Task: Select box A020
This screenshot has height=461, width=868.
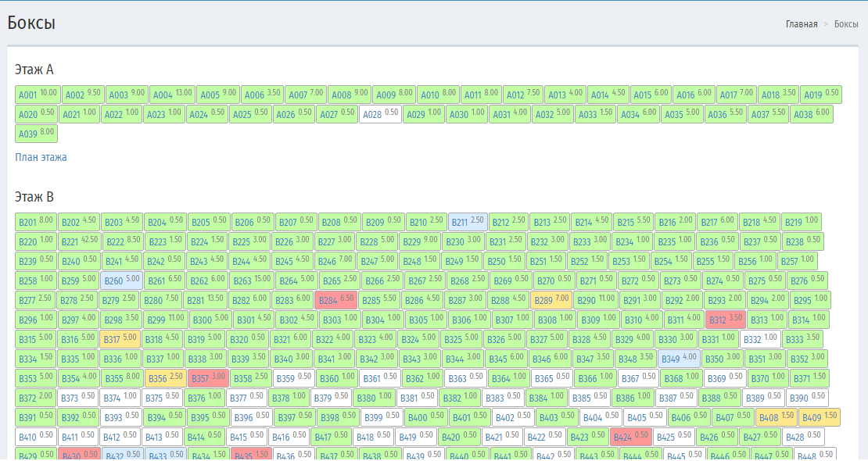Action: point(36,114)
